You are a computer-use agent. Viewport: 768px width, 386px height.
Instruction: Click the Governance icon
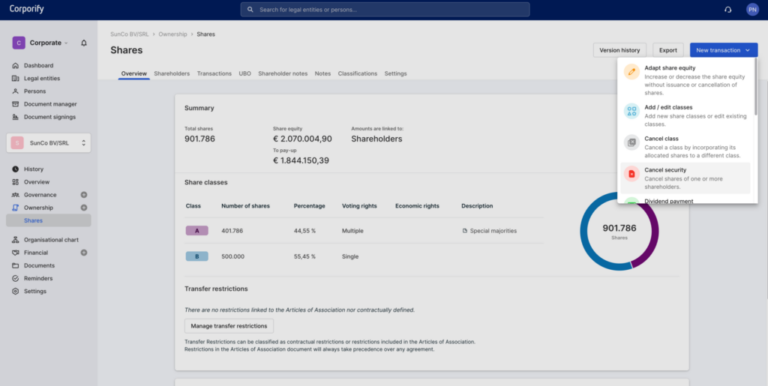(15, 194)
